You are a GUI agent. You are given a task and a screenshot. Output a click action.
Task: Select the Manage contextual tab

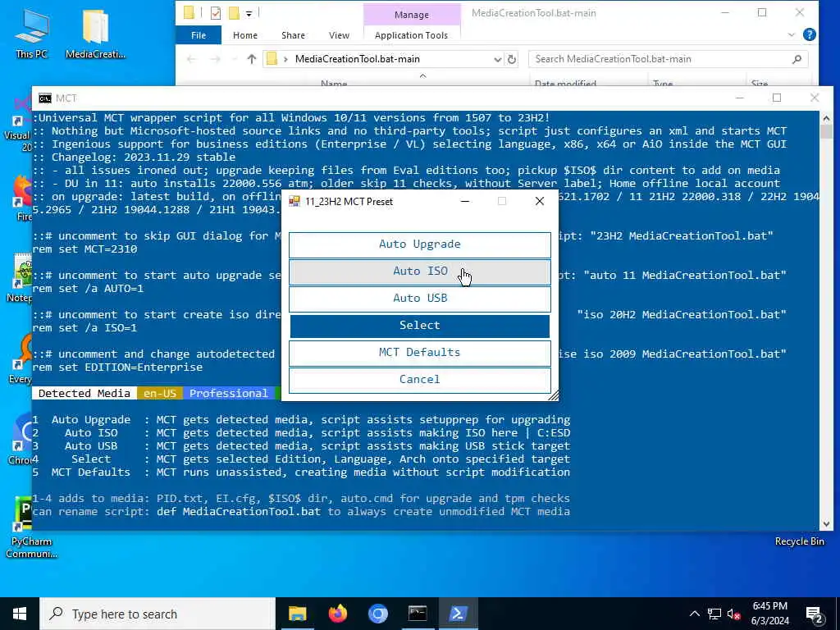coord(412,15)
